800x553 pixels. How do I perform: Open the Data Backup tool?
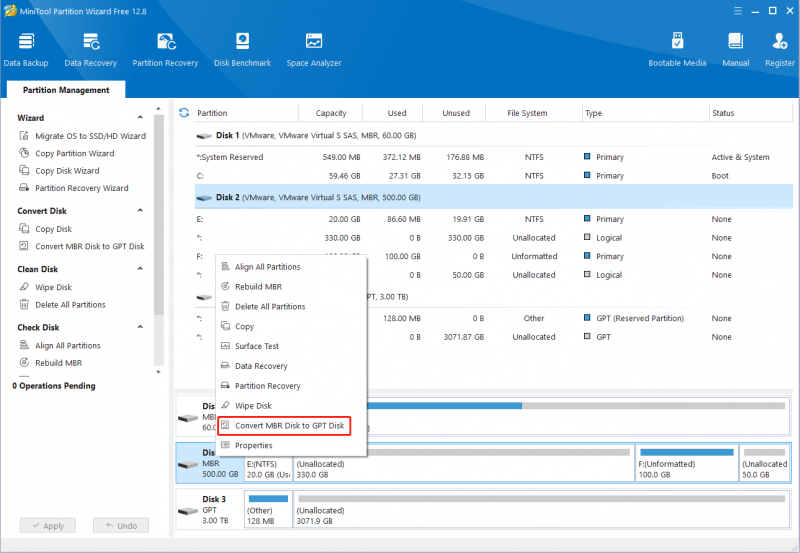[26, 49]
